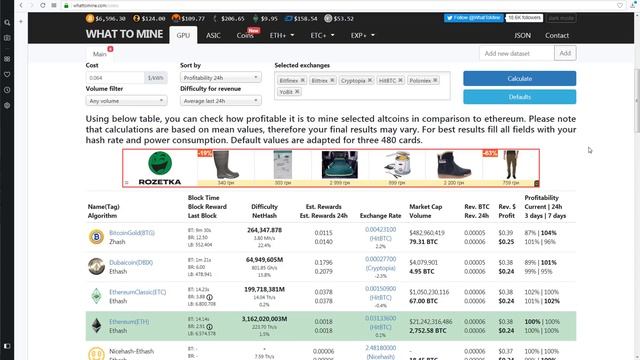This screenshot has height=360, width=640.
Task: Click the Nicehash-Ethash smiley logo
Action: click(x=96, y=353)
